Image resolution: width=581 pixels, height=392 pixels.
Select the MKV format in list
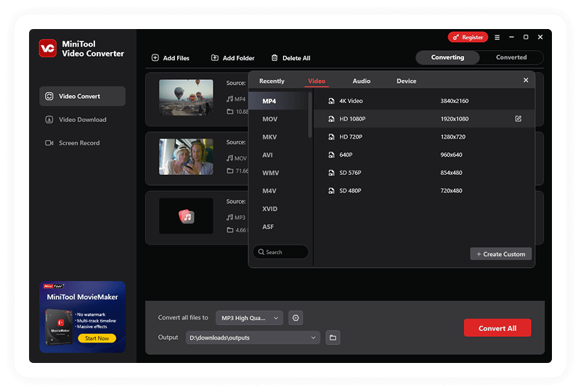pyautogui.click(x=269, y=136)
